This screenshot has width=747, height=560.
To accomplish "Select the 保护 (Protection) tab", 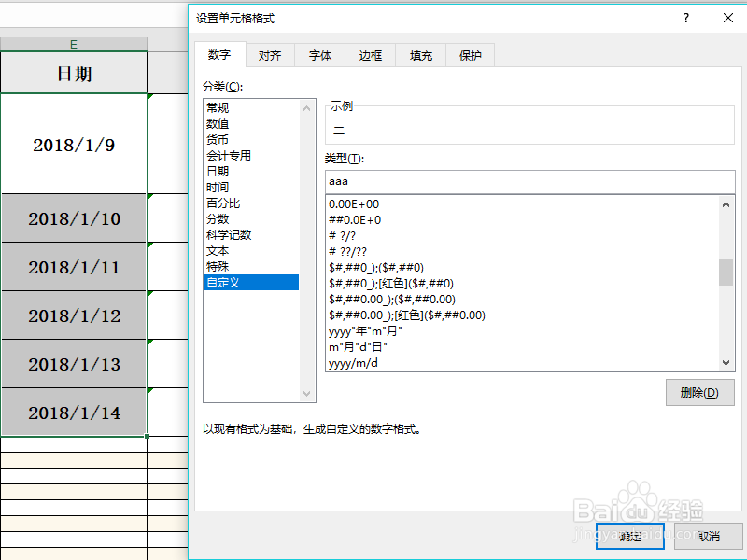I will tap(470, 55).
